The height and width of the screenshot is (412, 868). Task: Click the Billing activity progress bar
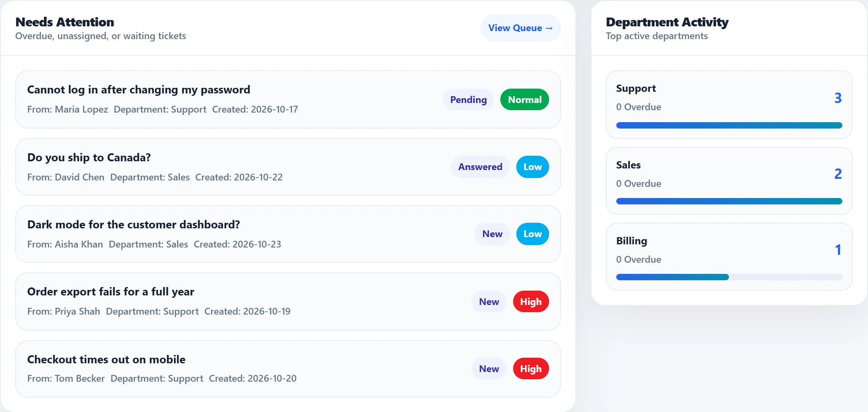point(729,277)
